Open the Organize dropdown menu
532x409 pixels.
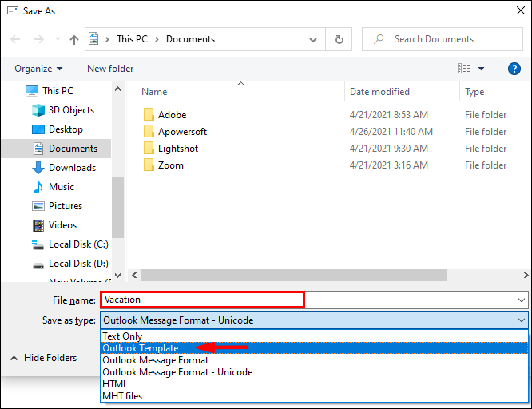tap(38, 69)
